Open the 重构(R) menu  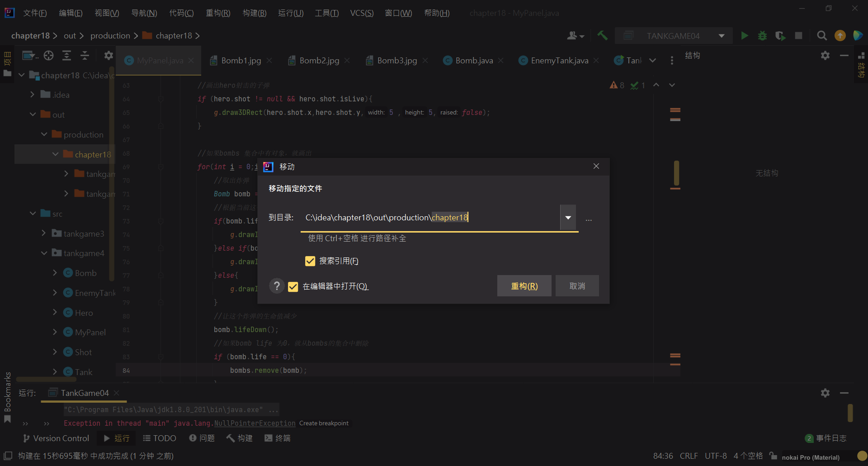pyautogui.click(x=218, y=13)
